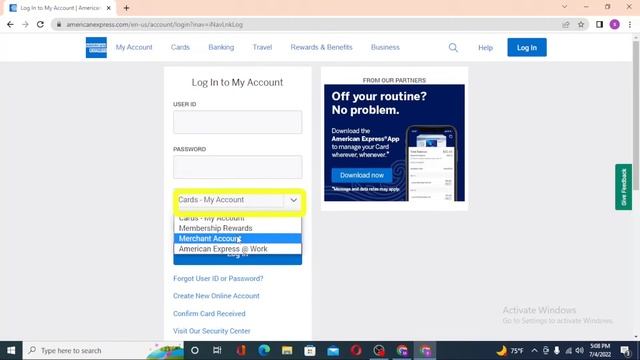Launch Microsoft Office from taskbar
The width and height of the screenshot is (640, 360).
[x=241, y=351]
